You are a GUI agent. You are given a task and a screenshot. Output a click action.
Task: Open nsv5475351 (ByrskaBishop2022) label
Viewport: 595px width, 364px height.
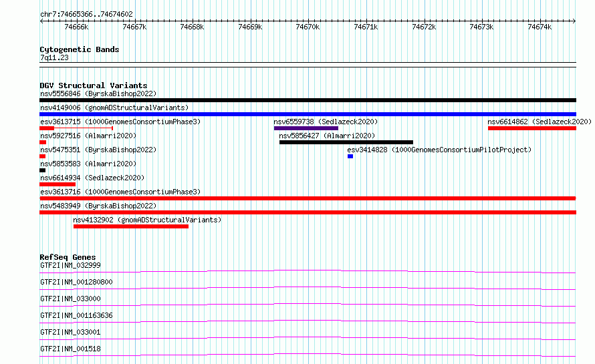tap(98, 150)
